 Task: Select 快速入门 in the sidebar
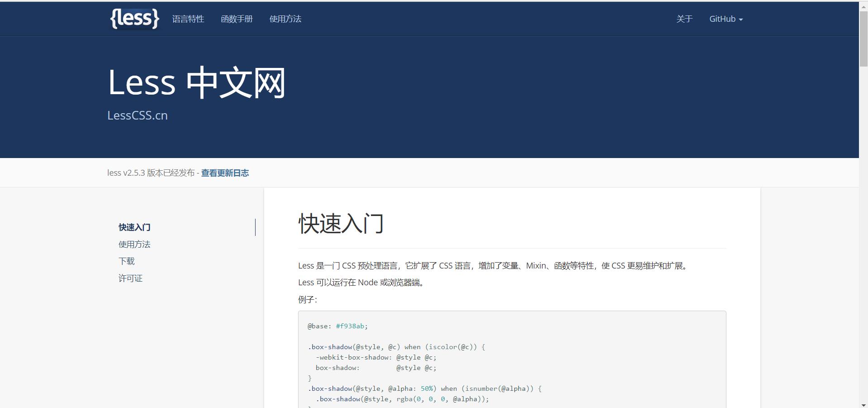[x=134, y=227]
